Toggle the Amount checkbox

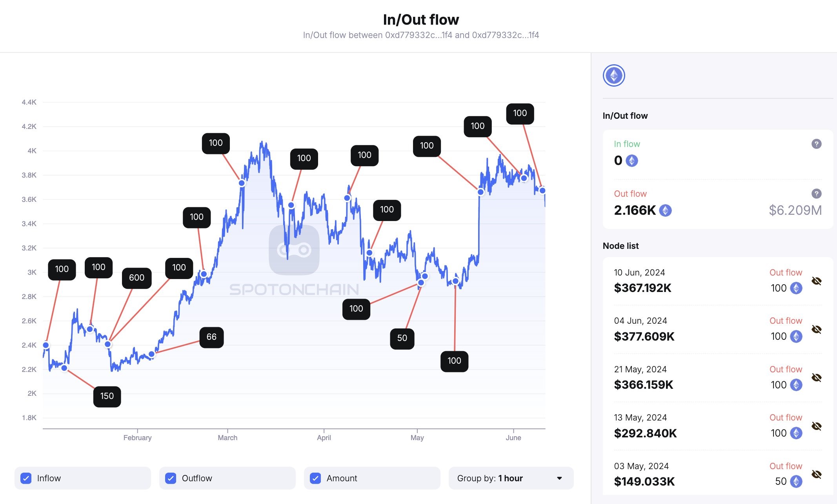[x=315, y=478]
